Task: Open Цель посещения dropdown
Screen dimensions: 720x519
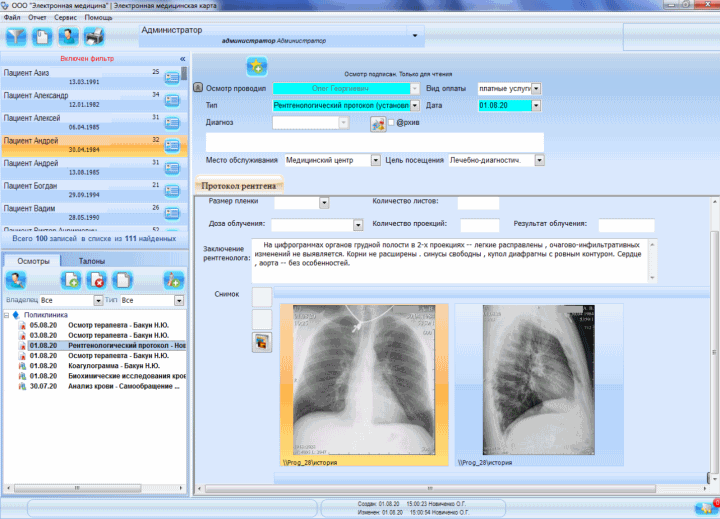Action: [540, 160]
